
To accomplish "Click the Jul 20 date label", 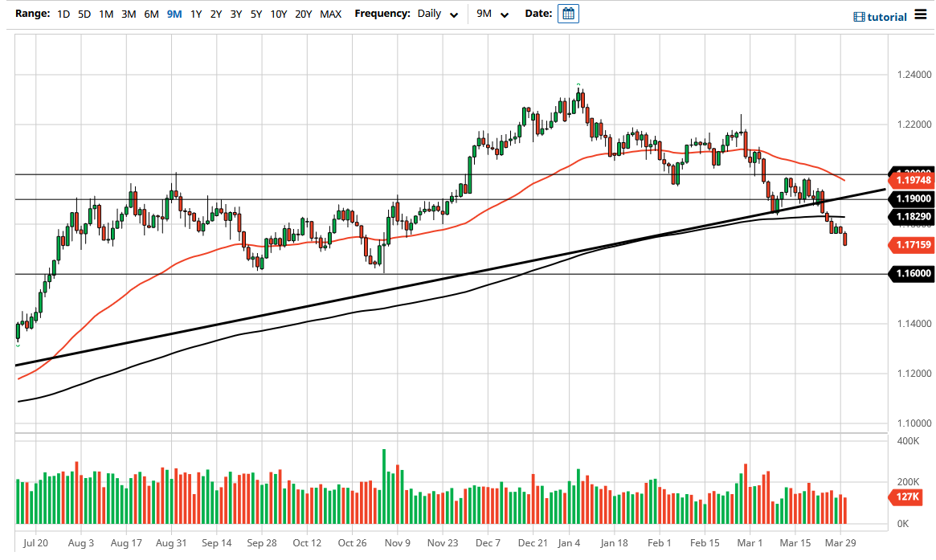I will click(36, 542).
